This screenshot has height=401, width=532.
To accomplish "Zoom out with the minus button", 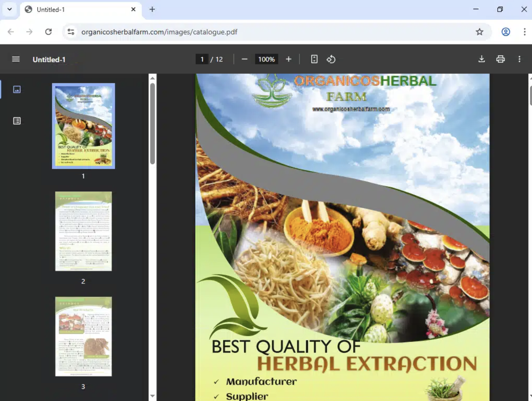I will coord(244,59).
